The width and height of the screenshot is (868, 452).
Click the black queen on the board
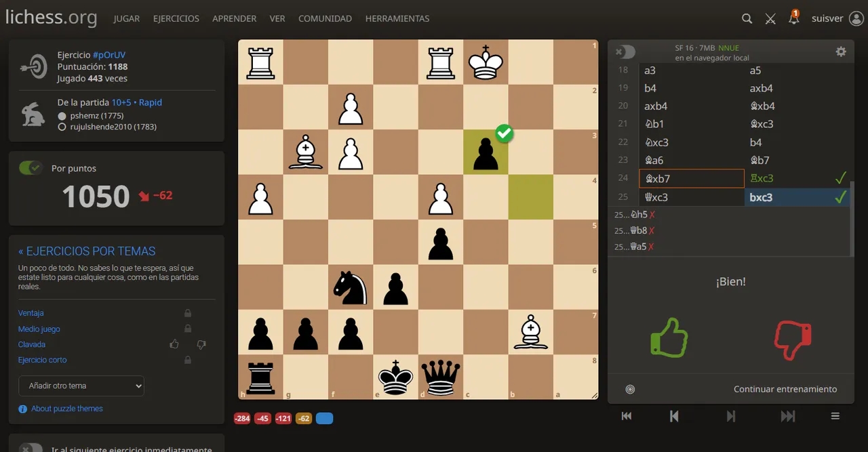click(441, 377)
